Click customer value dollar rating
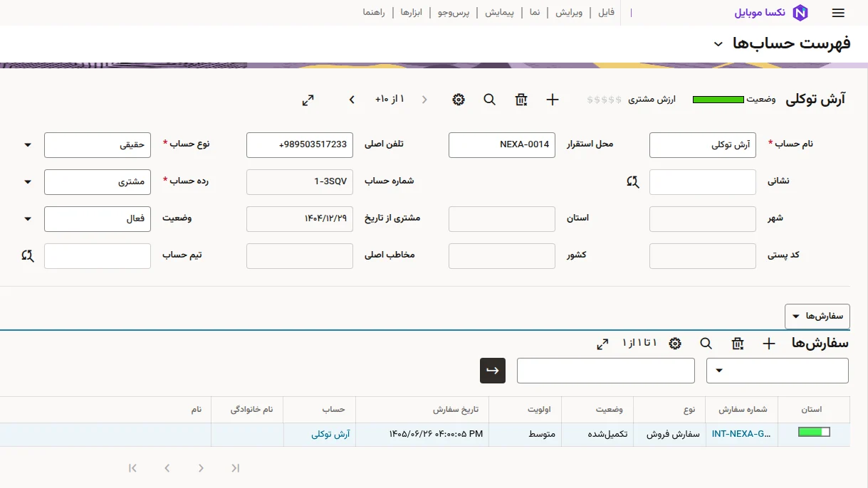The width and height of the screenshot is (868, 488). tap(605, 100)
